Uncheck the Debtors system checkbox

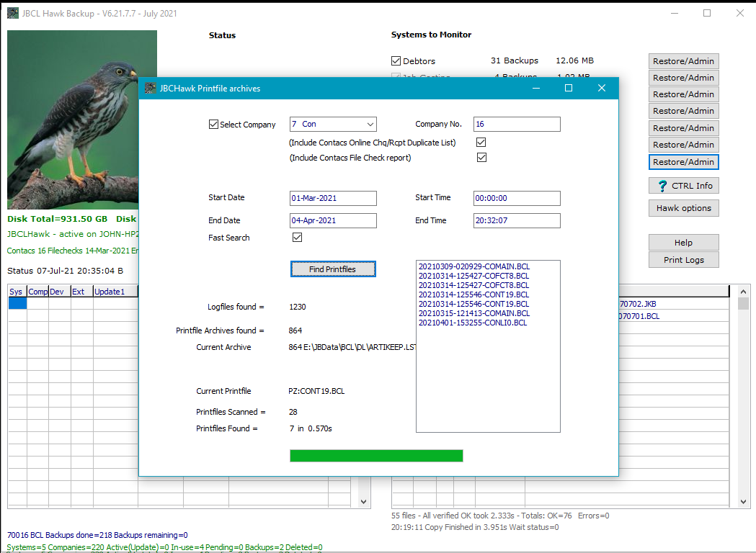tap(396, 60)
